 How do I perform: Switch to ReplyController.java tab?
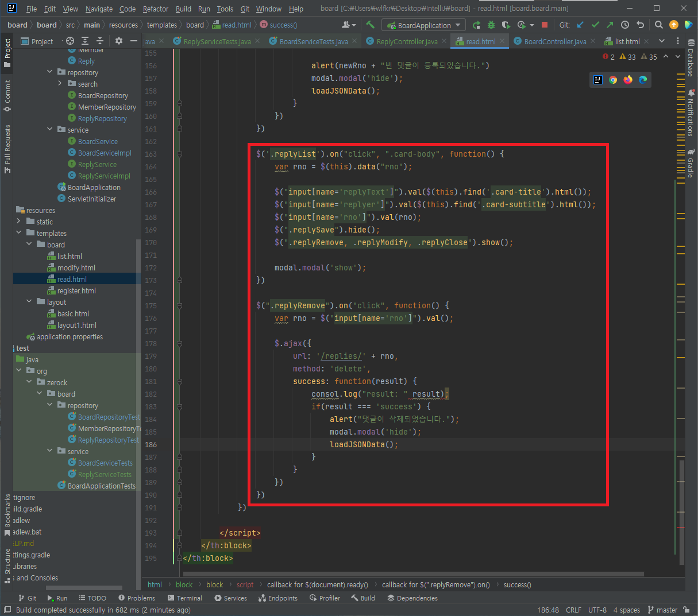point(407,41)
